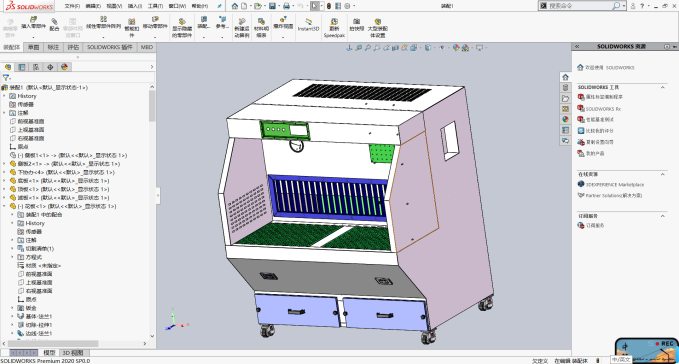Switch to the SOLIDWORKS 插件 tab
Viewport: 679px width, 364px height.
click(110, 47)
